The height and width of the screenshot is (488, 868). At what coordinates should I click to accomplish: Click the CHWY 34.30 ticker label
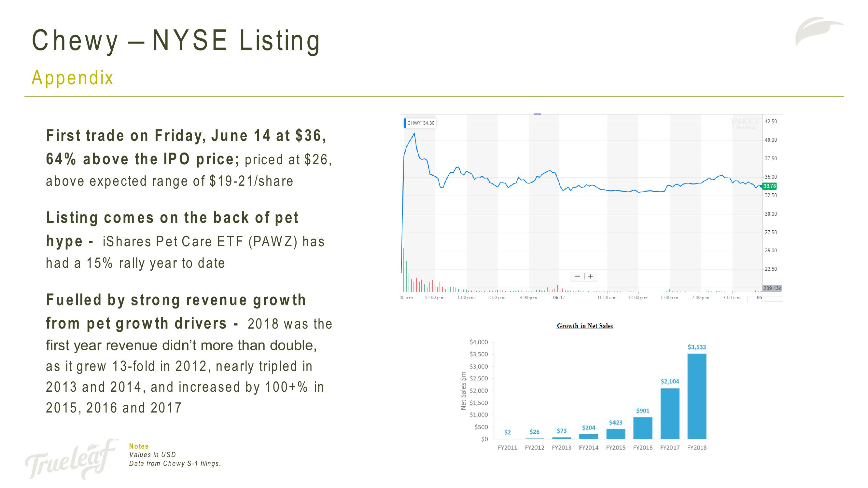pos(421,123)
